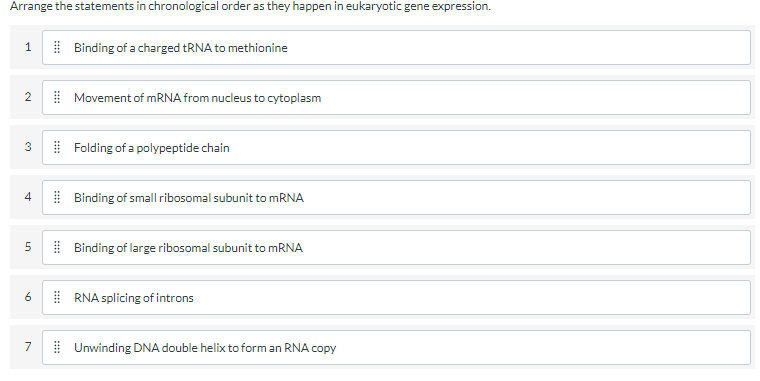
Task: Click drag handle for RNA splicing item
Action: pos(57,297)
